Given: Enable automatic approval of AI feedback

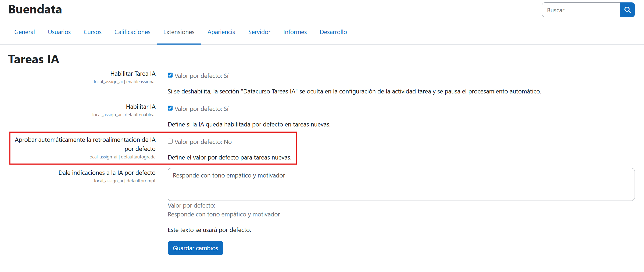Looking at the screenshot, I should pos(170,141).
